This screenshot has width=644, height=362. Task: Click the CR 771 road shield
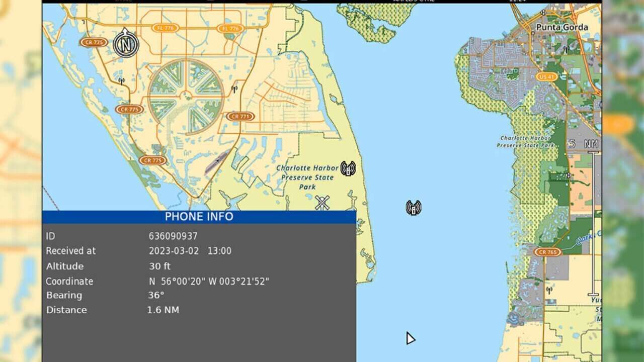240,117
